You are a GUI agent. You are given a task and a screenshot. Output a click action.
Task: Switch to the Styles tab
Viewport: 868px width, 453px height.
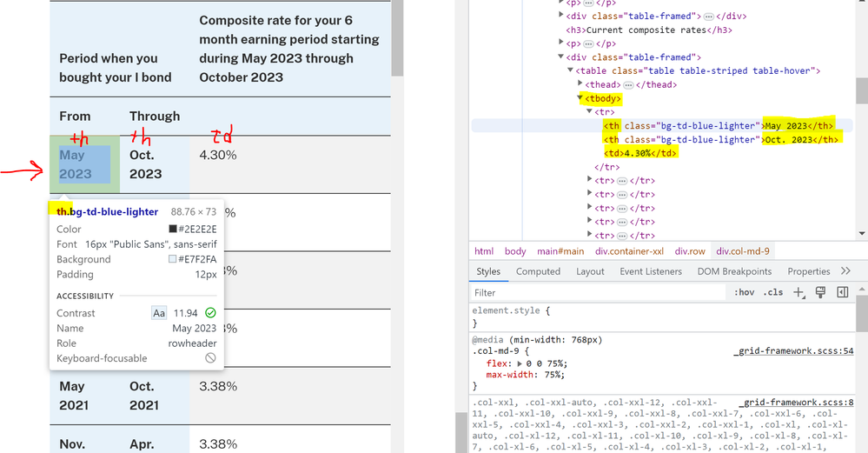(x=488, y=271)
